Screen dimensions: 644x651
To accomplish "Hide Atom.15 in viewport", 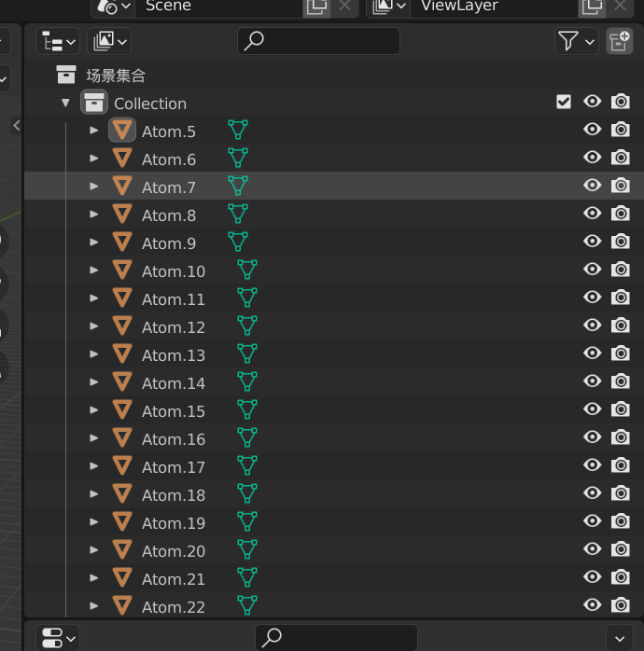I will pyautogui.click(x=592, y=409).
